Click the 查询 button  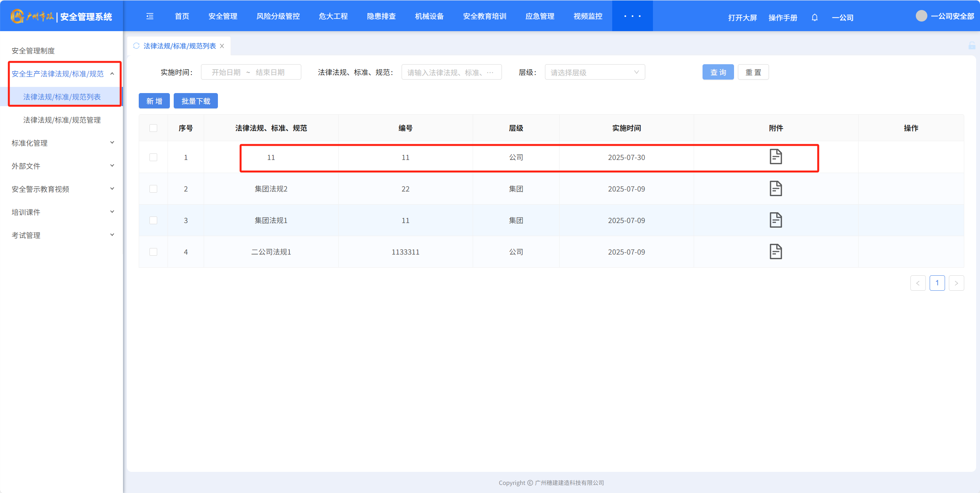click(718, 72)
